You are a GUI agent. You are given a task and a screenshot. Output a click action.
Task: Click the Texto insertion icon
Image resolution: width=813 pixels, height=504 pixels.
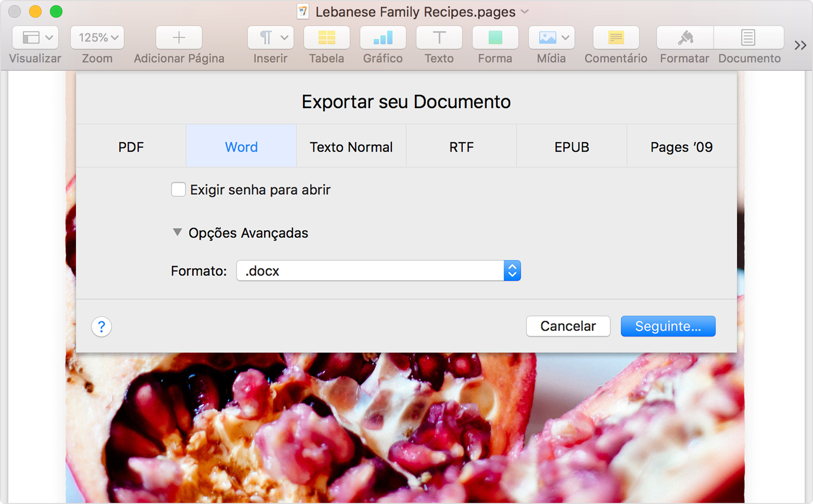click(439, 37)
